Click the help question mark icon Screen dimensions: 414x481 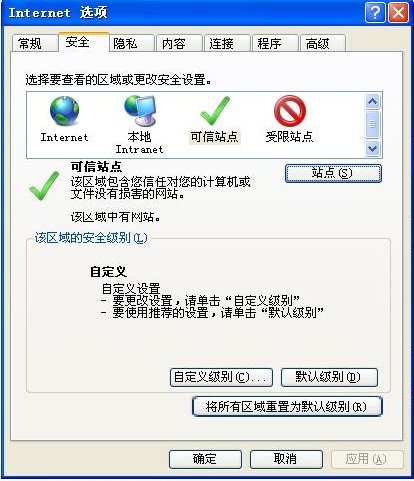click(375, 13)
